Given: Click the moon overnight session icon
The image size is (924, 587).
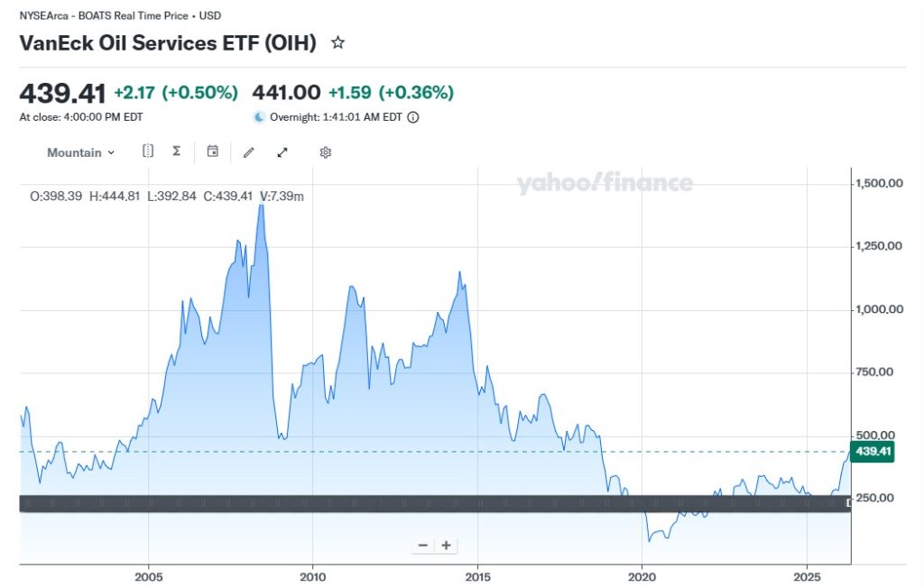Looking at the screenshot, I should click(x=259, y=116).
